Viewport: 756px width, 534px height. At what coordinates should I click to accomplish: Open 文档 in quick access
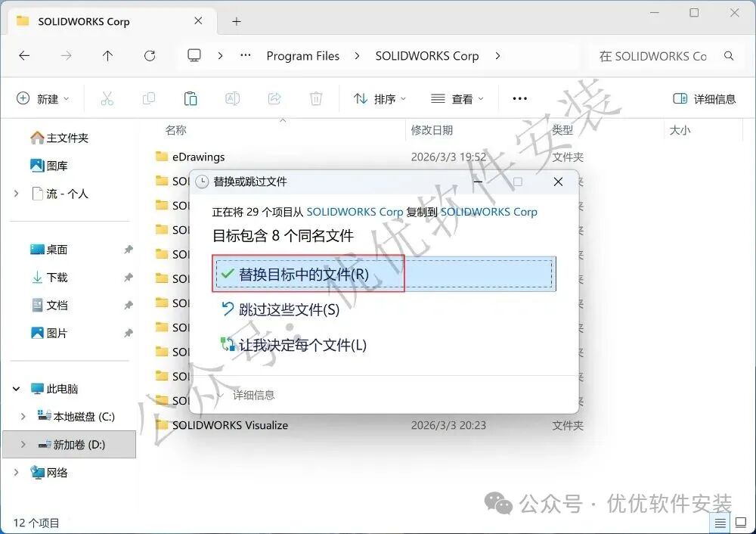pos(48,306)
